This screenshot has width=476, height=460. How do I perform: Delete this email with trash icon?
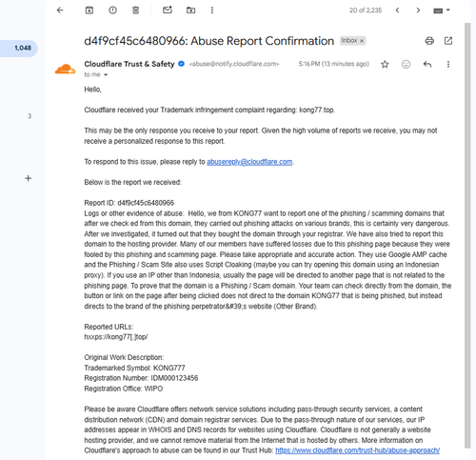pos(135,10)
